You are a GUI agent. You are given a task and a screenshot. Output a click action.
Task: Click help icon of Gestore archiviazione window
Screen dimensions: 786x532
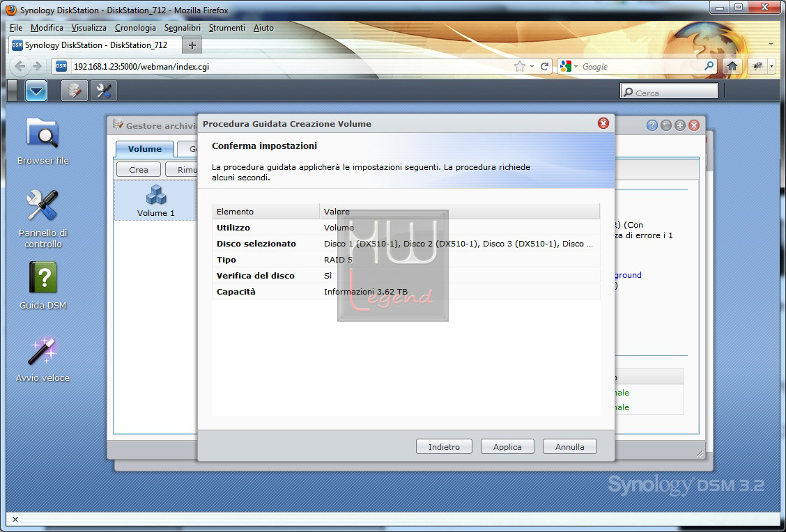point(652,125)
